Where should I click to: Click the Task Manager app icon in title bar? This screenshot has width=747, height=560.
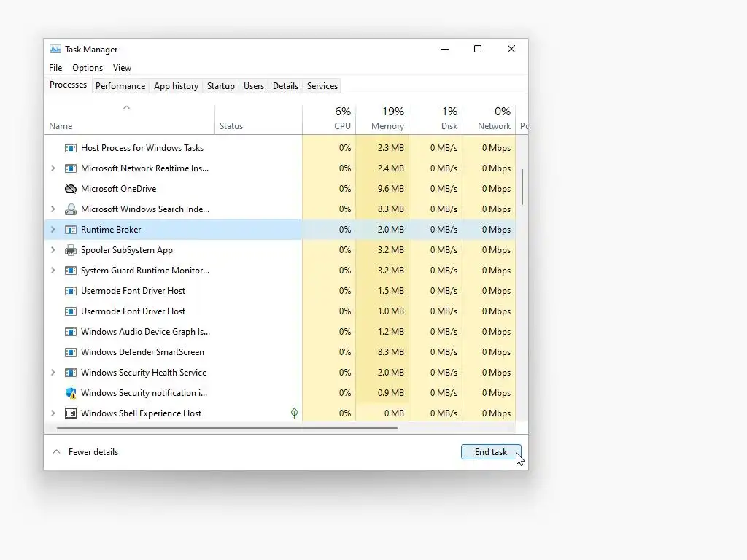55,49
